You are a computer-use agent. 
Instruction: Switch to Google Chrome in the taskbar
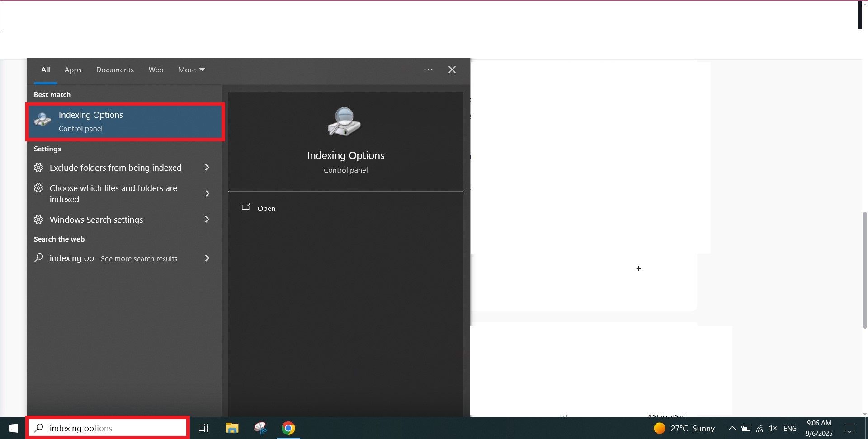click(x=288, y=428)
